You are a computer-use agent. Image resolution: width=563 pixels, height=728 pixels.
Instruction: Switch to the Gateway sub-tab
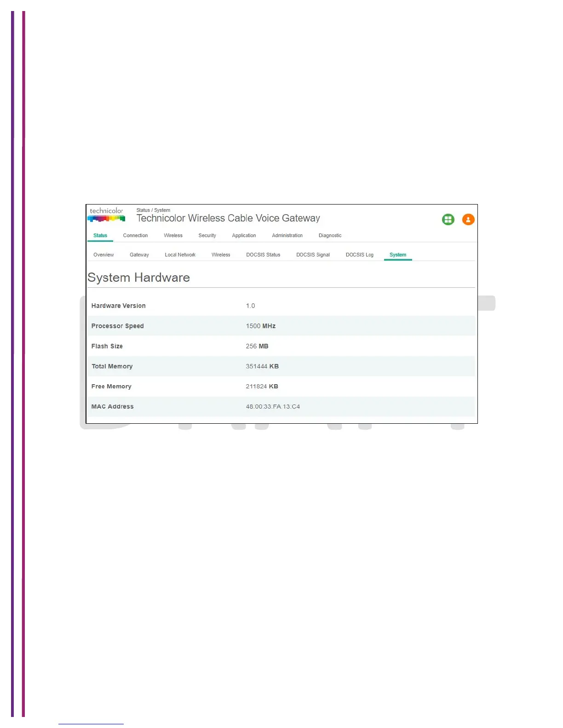coord(139,255)
